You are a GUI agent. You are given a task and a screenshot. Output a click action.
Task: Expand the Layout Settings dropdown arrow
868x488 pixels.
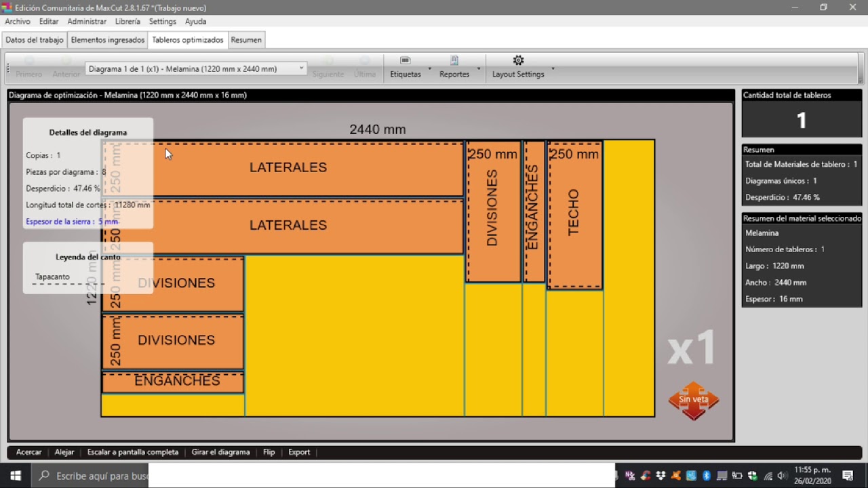553,68
